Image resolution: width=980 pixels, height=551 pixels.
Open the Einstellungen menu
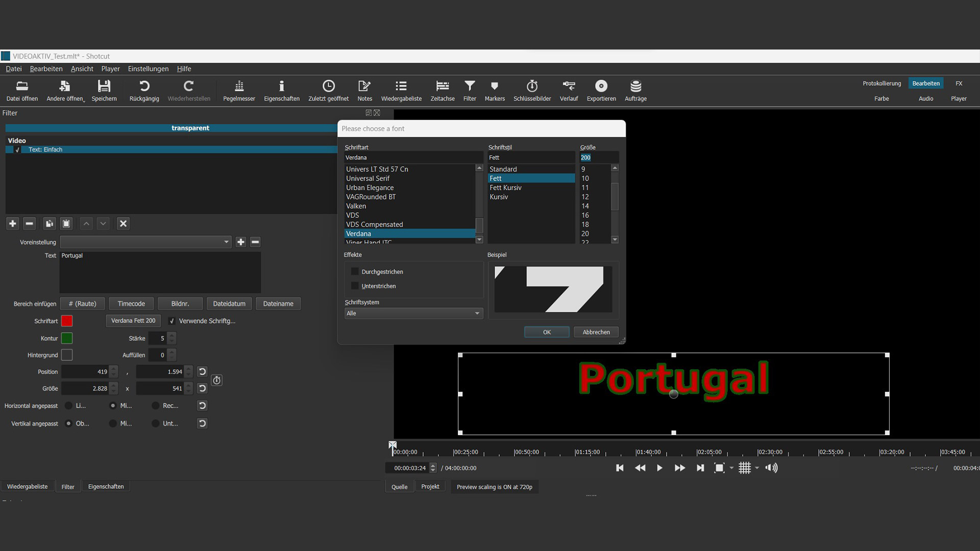(148, 69)
